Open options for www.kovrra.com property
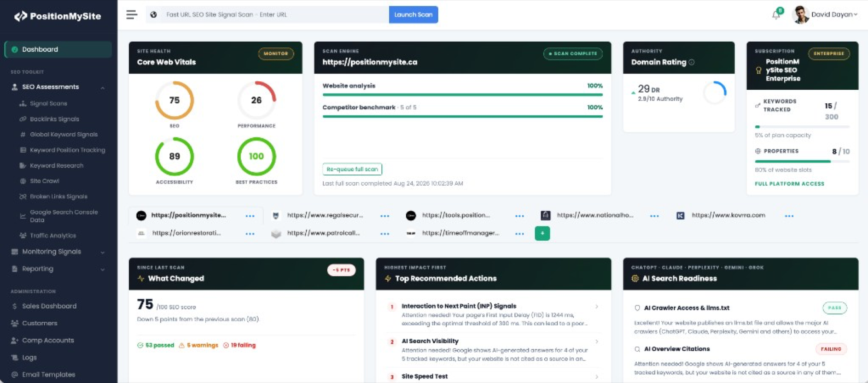The image size is (868, 383). [x=789, y=216]
